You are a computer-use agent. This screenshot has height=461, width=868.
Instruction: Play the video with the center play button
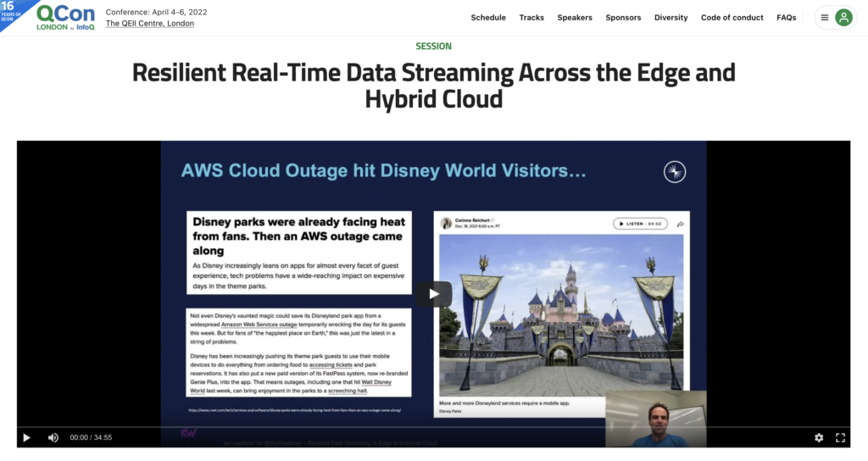[433, 294]
